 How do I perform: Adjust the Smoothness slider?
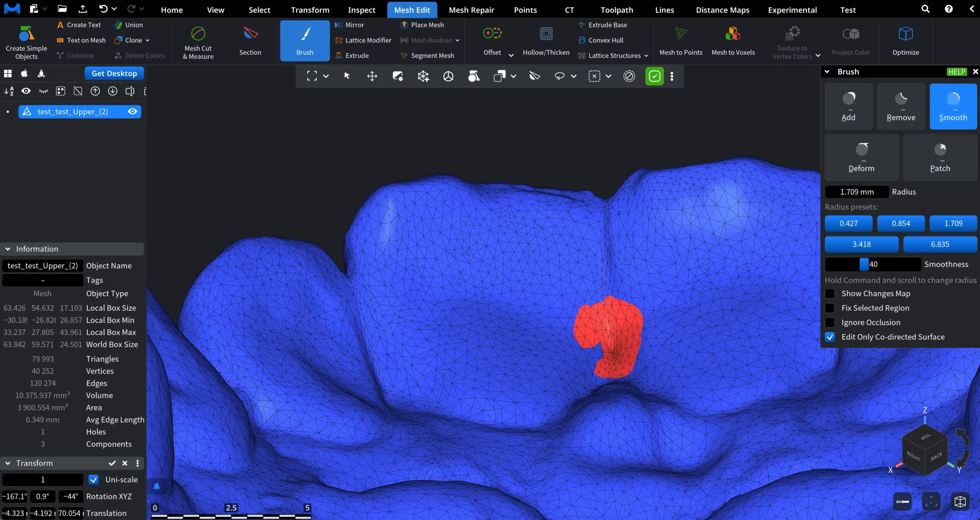coord(874,264)
